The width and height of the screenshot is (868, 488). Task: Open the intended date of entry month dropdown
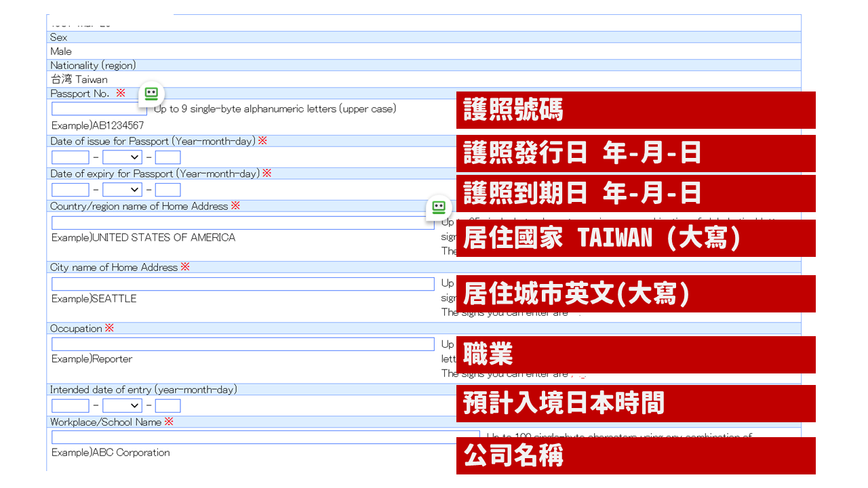coord(122,406)
